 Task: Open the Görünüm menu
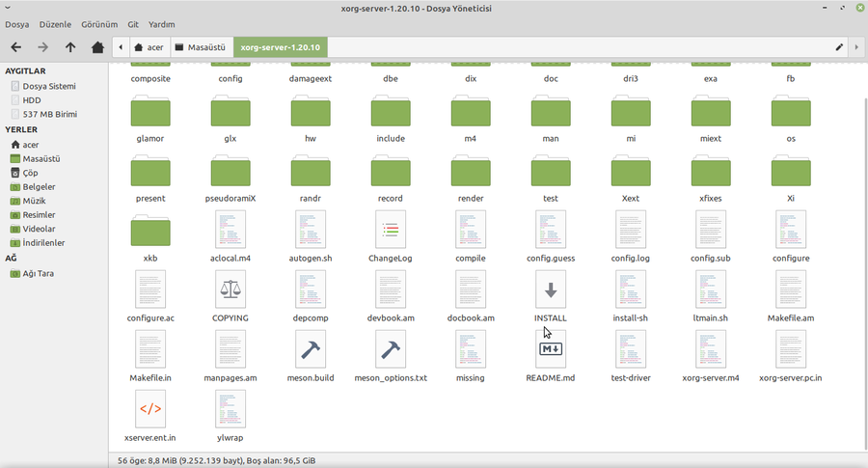click(x=99, y=24)
